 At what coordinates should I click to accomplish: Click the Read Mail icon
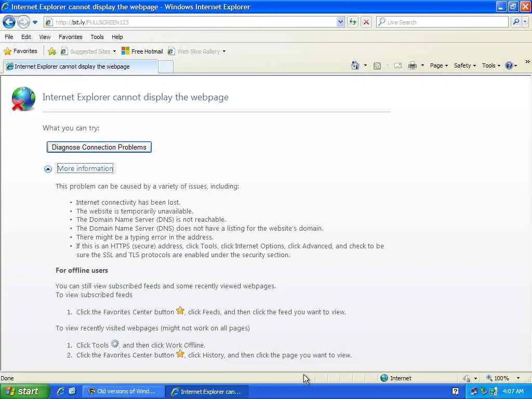398,66
